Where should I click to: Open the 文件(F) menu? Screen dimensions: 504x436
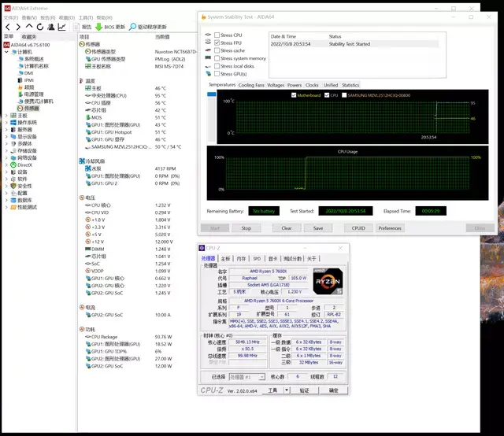point(11,17)
